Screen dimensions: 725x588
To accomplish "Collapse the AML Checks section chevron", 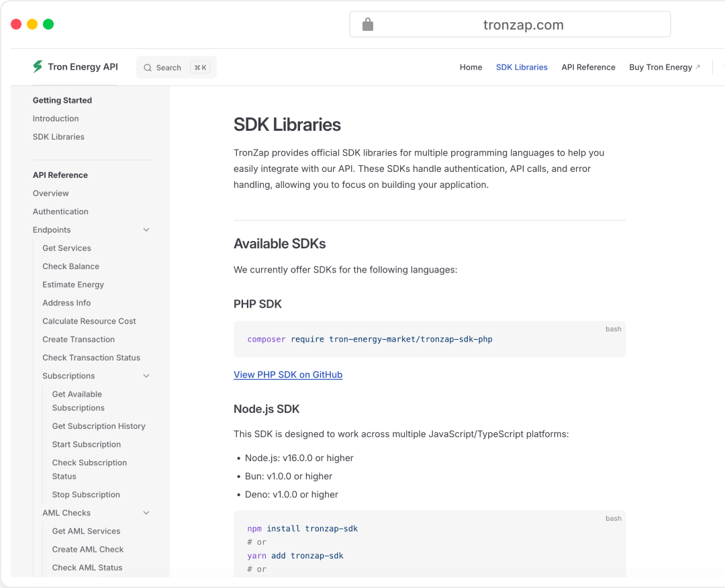I will coord(146,513).
